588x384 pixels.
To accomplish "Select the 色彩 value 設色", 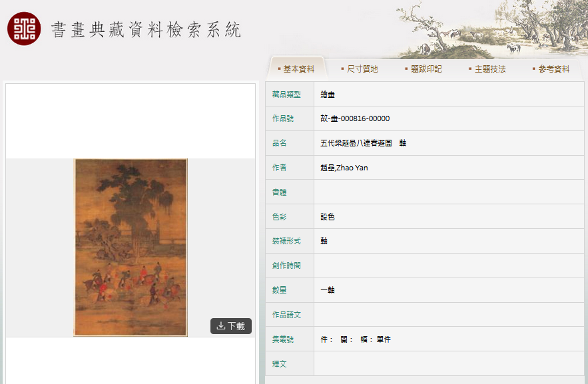I will pos(328,216).
